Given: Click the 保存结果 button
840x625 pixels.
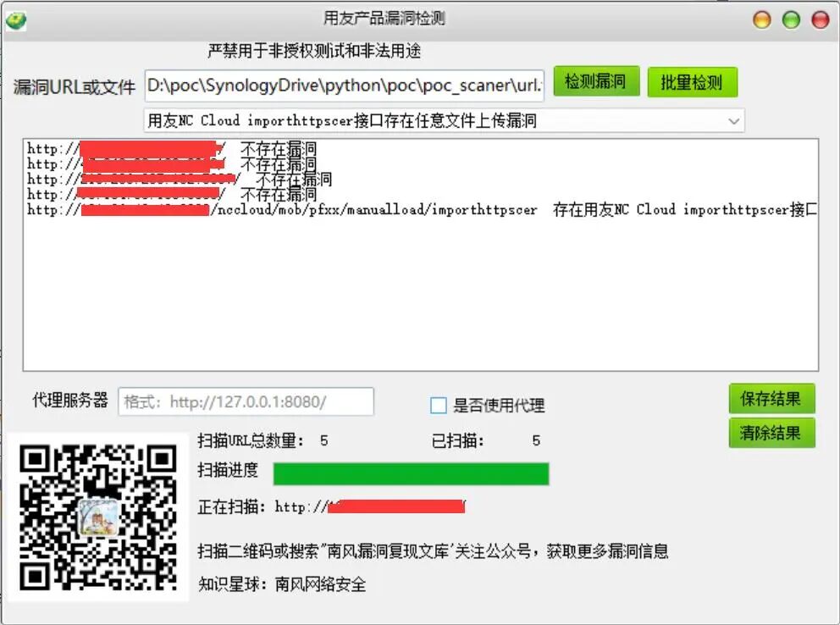Looking at the screenshot, I should 771,398.
